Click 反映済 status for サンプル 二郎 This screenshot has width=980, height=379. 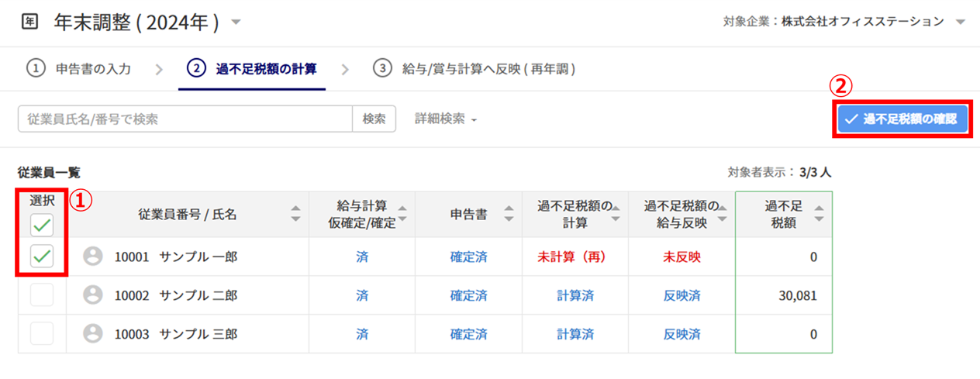(x=682, y=295)
